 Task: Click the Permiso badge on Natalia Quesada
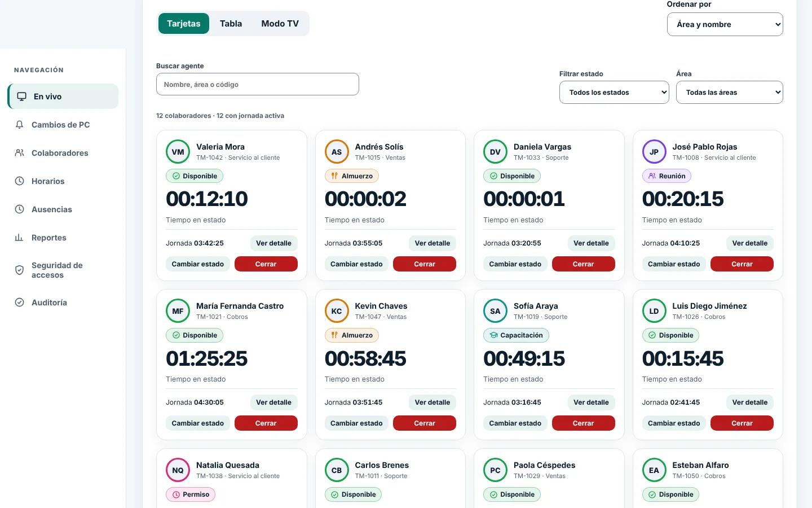click(x=191, y=494)
